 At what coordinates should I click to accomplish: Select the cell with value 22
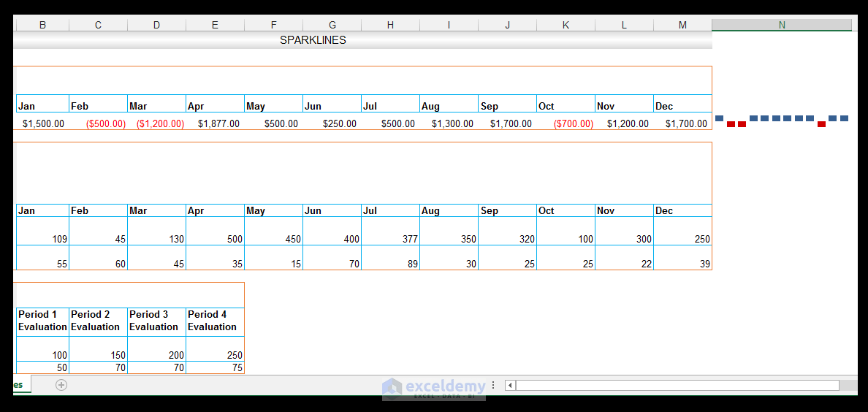[x=625, y=257]
